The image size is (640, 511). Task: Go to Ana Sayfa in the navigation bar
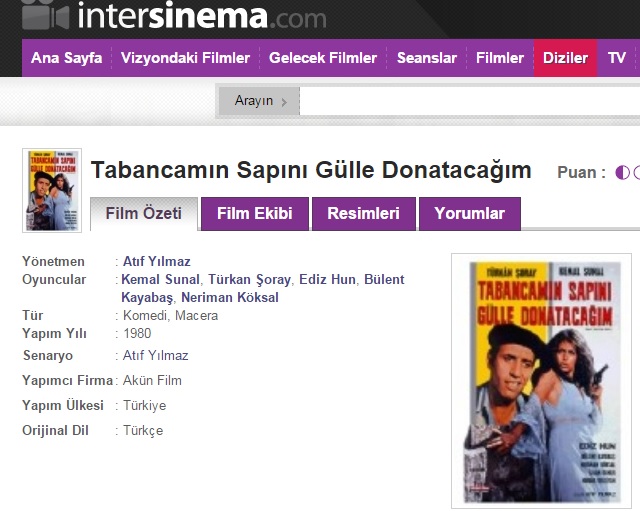click(66, 58)
